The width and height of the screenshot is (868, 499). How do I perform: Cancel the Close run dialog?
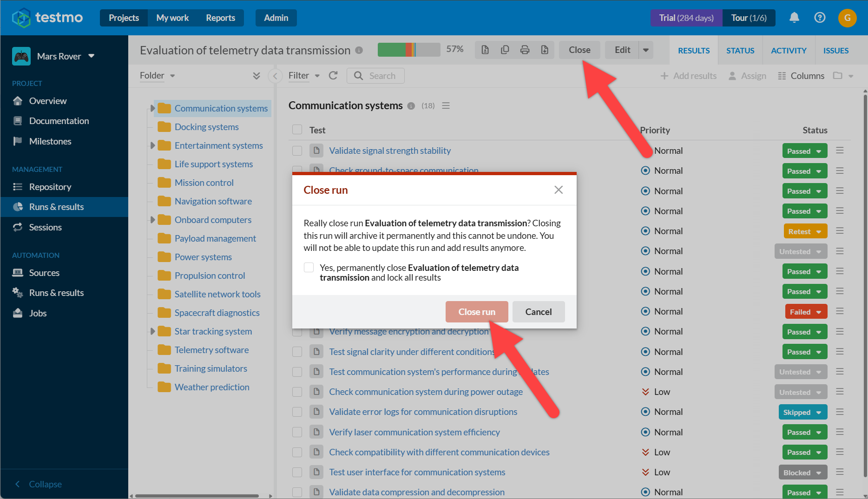click(x=539, y=312)
